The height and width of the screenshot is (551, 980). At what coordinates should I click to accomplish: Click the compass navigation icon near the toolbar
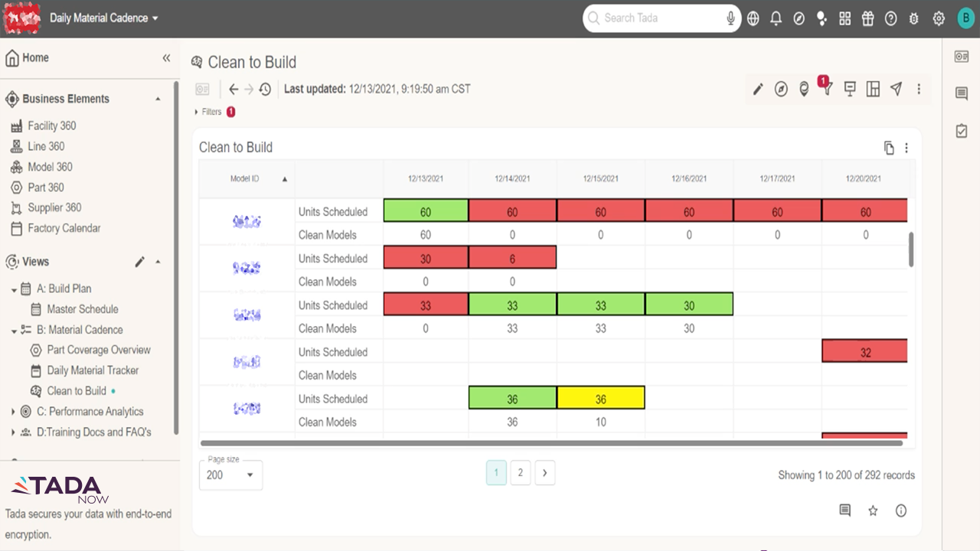780,89
